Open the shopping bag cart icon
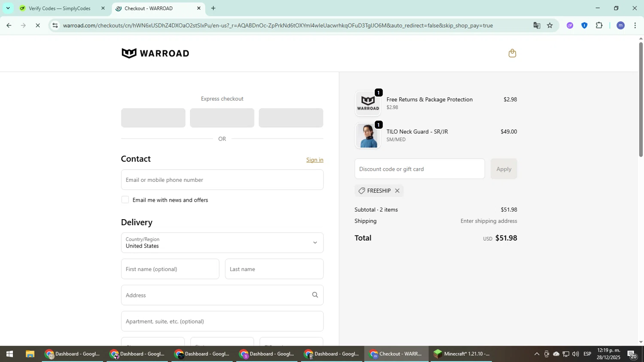The width and height of the screenshot is (644, 362). (x=512, y=53)
